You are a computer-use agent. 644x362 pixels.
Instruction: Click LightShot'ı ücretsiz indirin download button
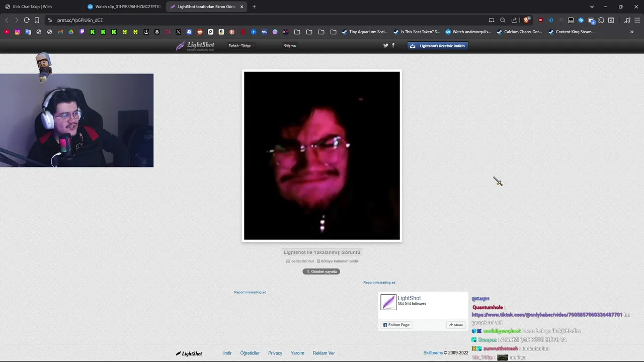[x=438, y=46]
